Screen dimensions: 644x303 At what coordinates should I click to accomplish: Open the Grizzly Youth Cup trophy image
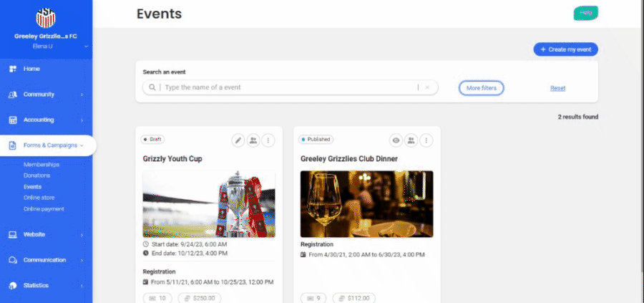pyautogui.click(x=209, y=204)
